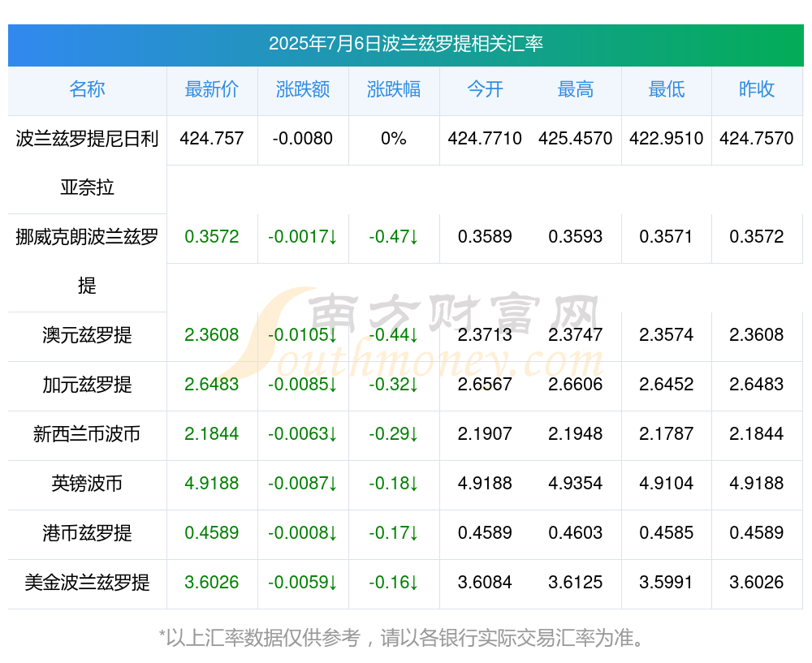Click change amount -0.0087↓

[x=302, y=483]
